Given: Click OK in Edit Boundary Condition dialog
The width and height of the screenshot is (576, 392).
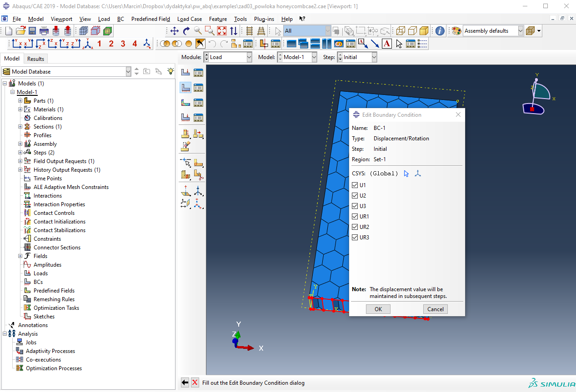Looking at the screenshot, I should pos(378,309).
